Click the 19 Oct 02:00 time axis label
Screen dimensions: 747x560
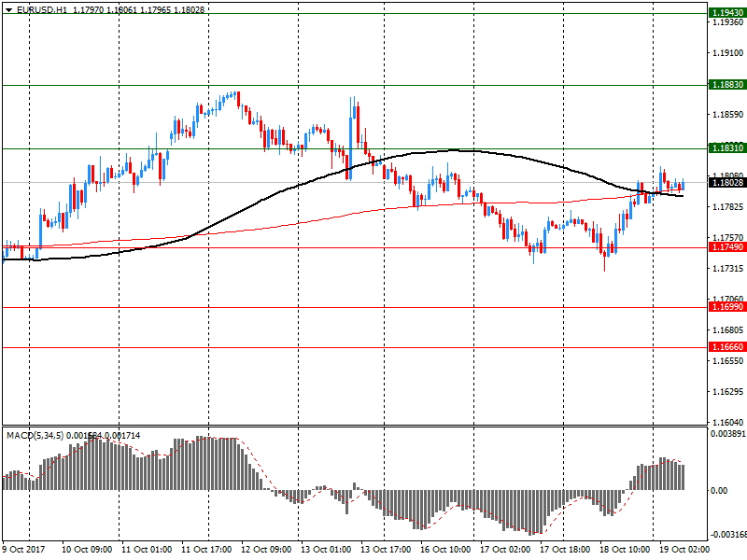[x=684, y=550]
